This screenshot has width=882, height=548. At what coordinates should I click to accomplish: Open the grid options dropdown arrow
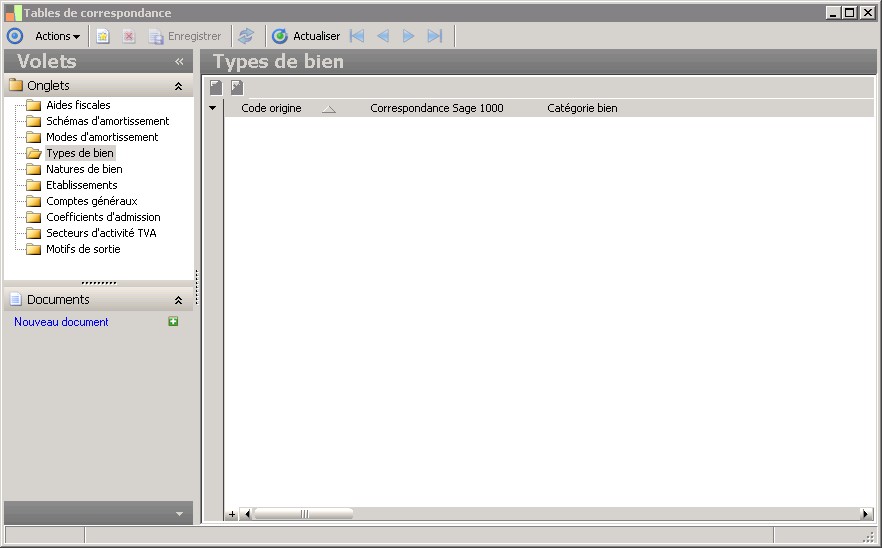pos(213,108)
